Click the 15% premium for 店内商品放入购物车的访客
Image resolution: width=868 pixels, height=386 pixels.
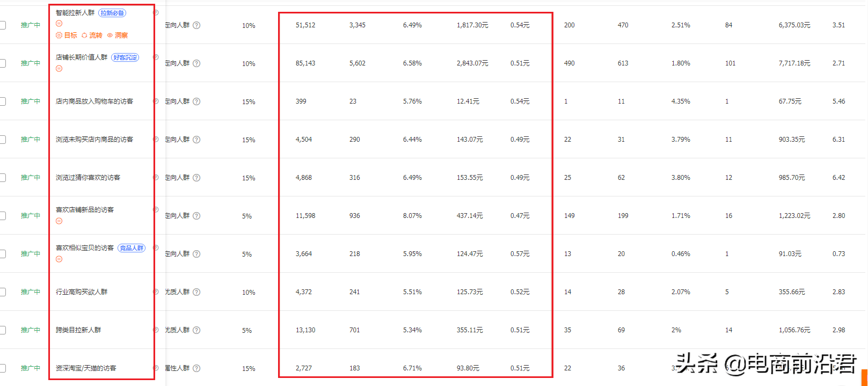click(x=249, y=102)
